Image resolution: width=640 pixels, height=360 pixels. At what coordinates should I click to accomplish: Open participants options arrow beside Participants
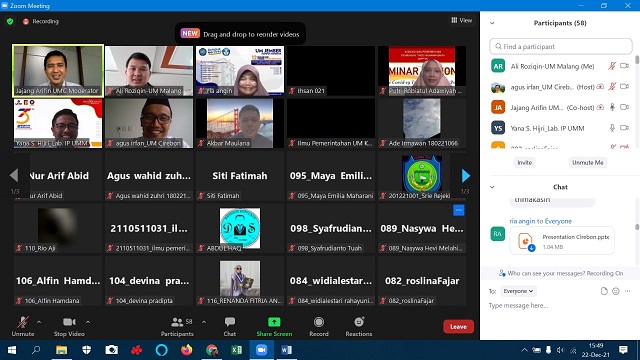click(204, 322)
